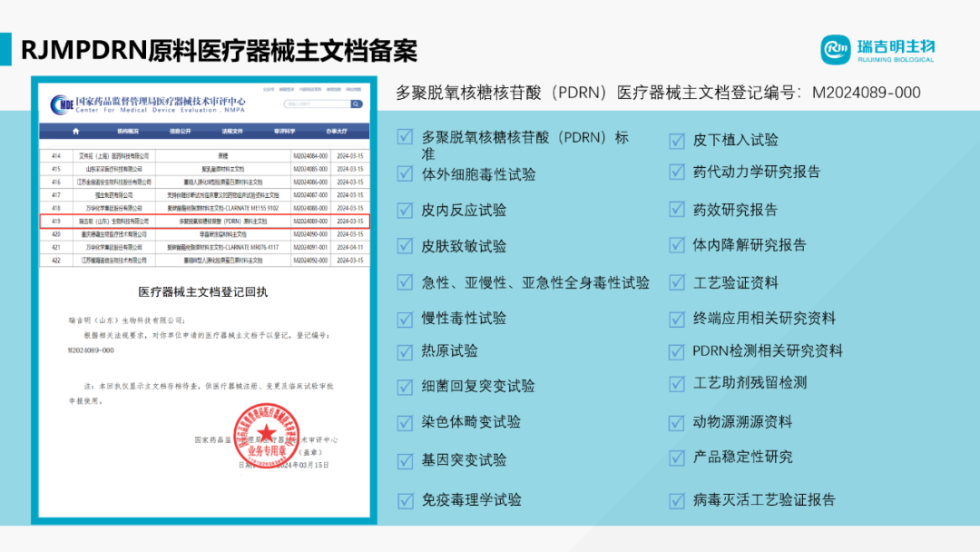Toggle the 急性、亚慢性、亚急性全身毒性试验 checkbox
This screenshot has width=980, height=552.
coord(405,282)
